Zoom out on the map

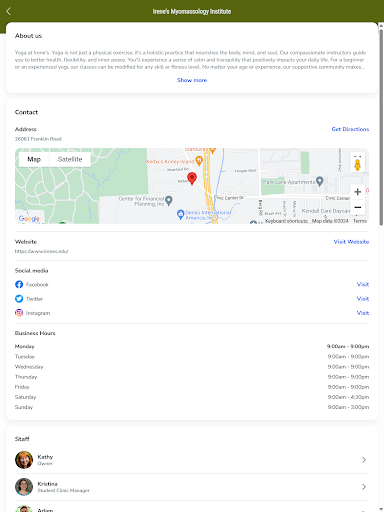click(357, 207)
